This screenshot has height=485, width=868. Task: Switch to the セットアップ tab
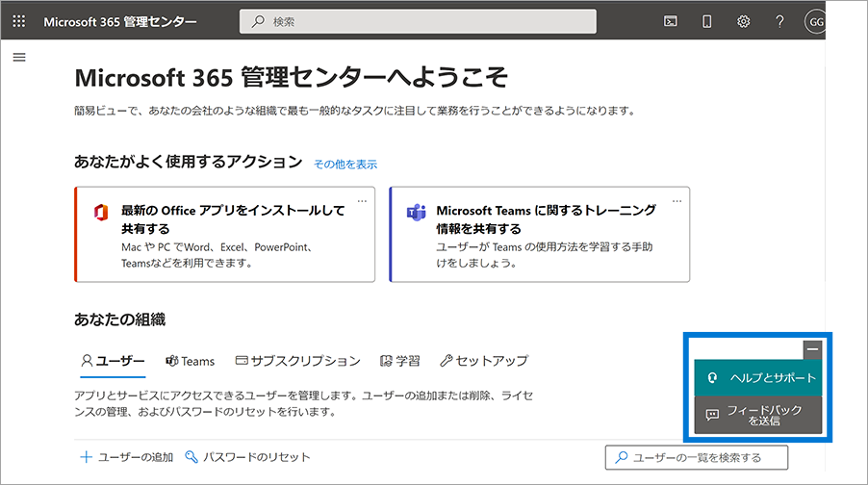(x=484, y=361)
